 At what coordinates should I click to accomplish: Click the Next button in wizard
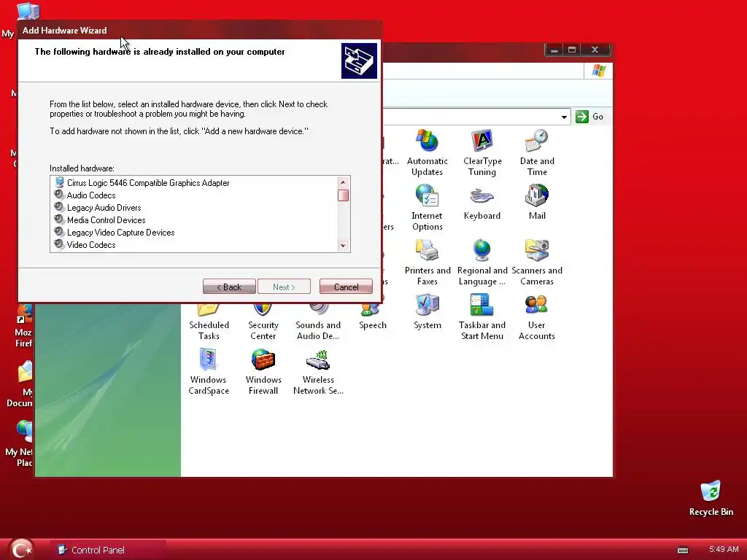pos(284,287)
